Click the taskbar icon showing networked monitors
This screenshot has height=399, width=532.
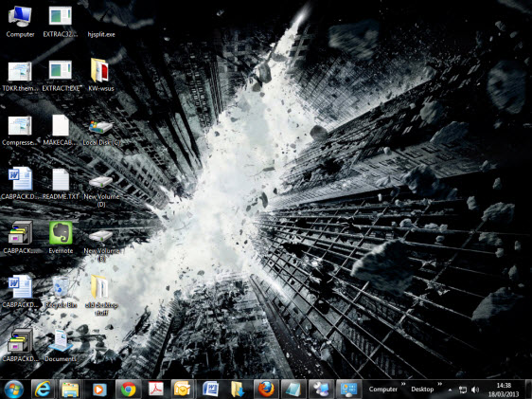320,390
